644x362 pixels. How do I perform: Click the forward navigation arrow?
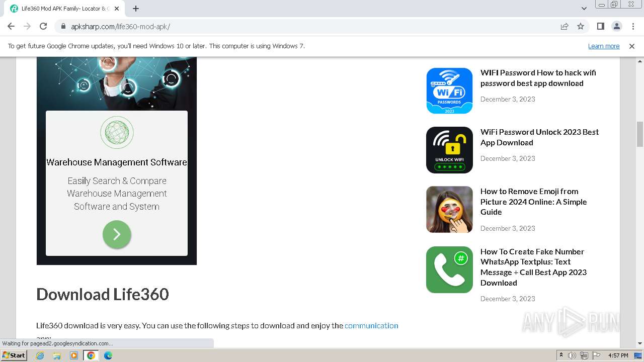pos(27,26)
